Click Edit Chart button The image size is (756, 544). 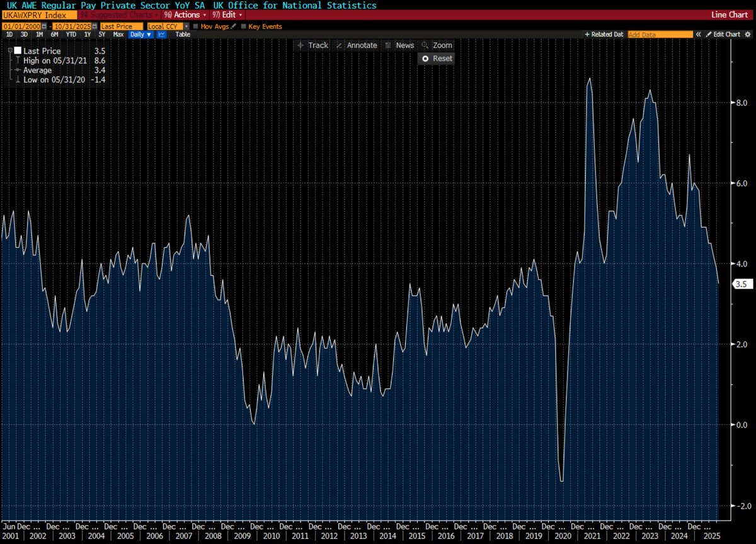click(723, 35)
